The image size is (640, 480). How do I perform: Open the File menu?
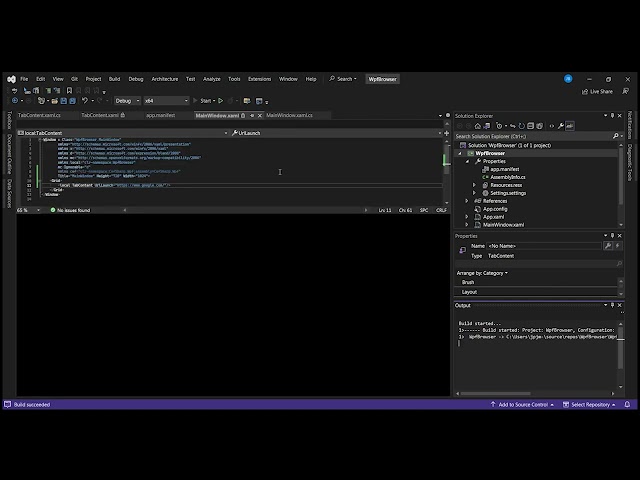[x=24, y=79]
